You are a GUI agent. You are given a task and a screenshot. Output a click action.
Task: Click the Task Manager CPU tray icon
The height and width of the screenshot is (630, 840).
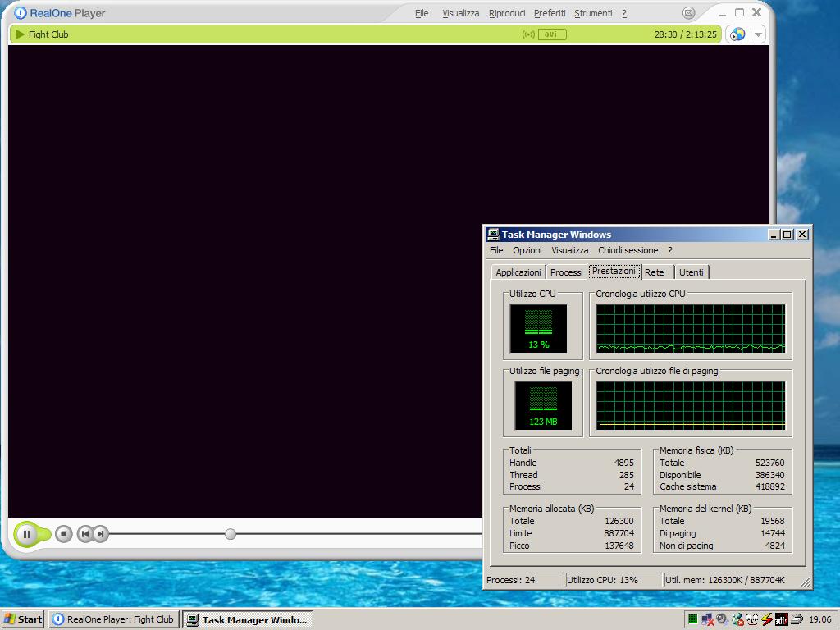click(x=693, y=619)
